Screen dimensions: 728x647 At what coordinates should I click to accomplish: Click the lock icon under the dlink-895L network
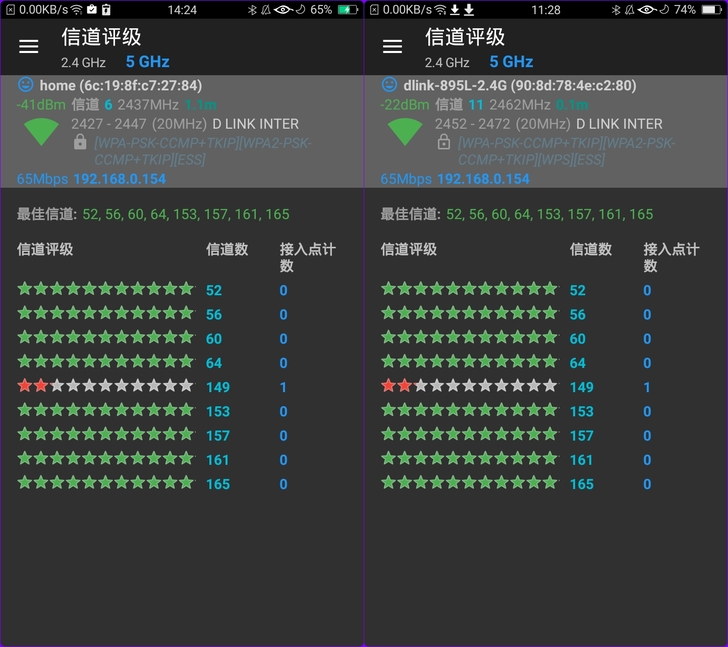(444, 143)
